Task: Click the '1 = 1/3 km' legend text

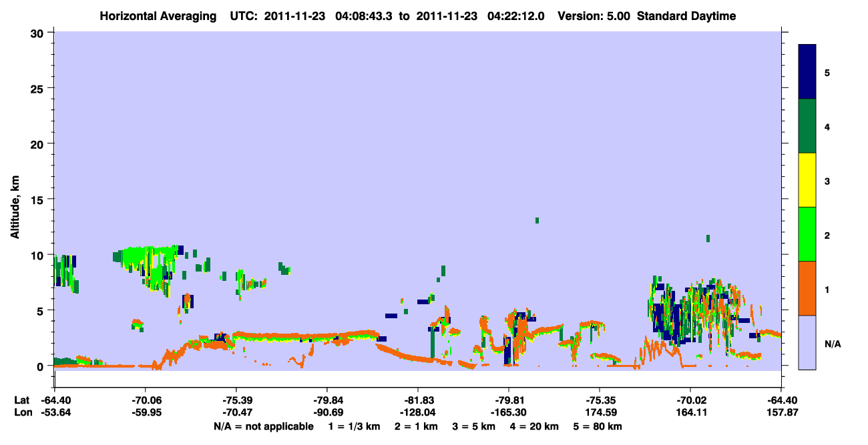Action: click(x=353, y=426)
